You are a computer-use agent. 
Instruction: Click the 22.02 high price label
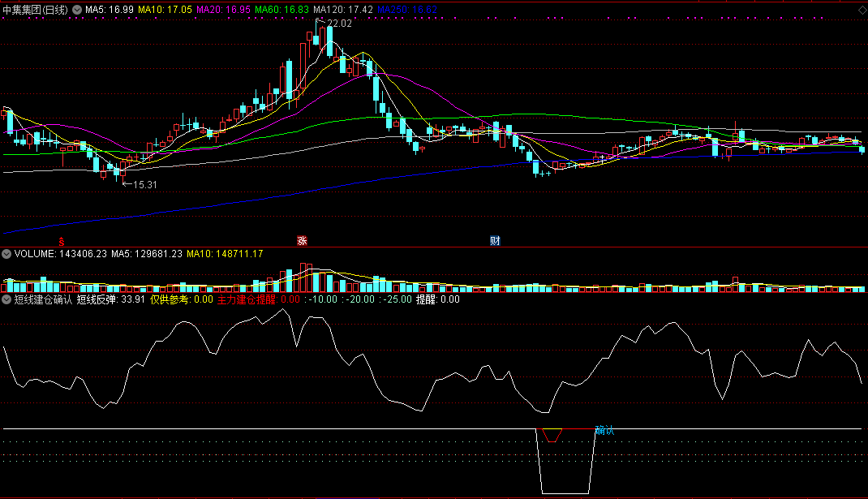[x=339, y=24]
